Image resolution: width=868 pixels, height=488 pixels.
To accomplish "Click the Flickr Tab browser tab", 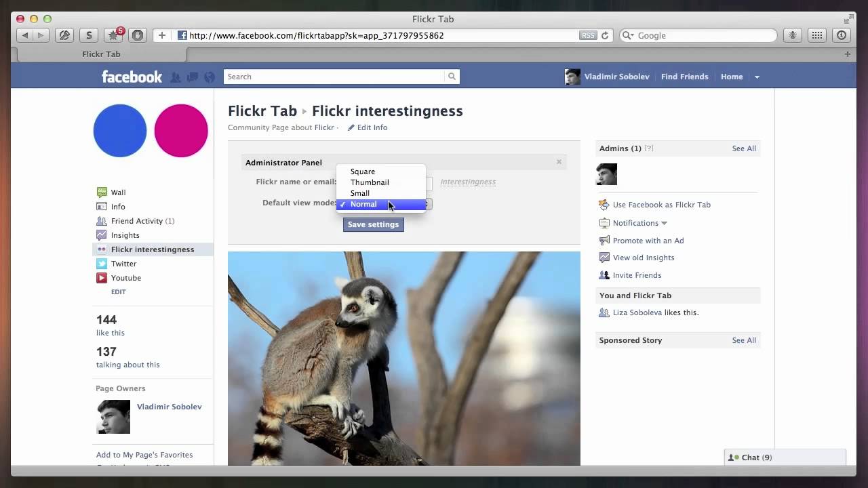I will [101, 54].
